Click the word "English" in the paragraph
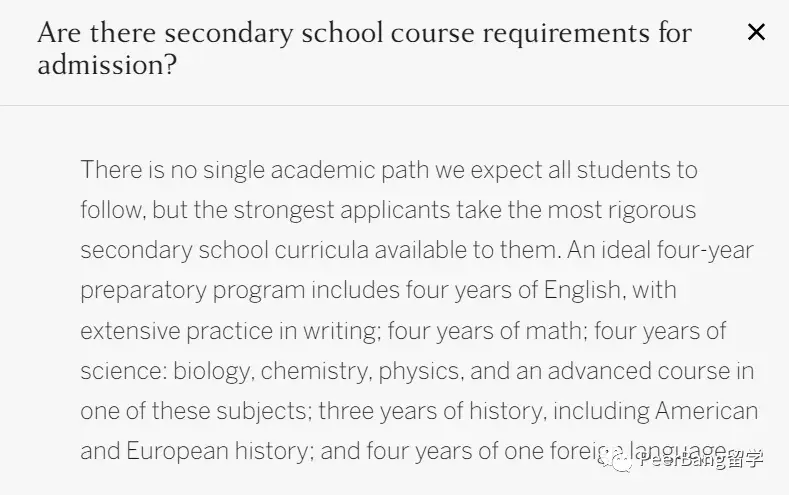789x495 pixels. 583,290
